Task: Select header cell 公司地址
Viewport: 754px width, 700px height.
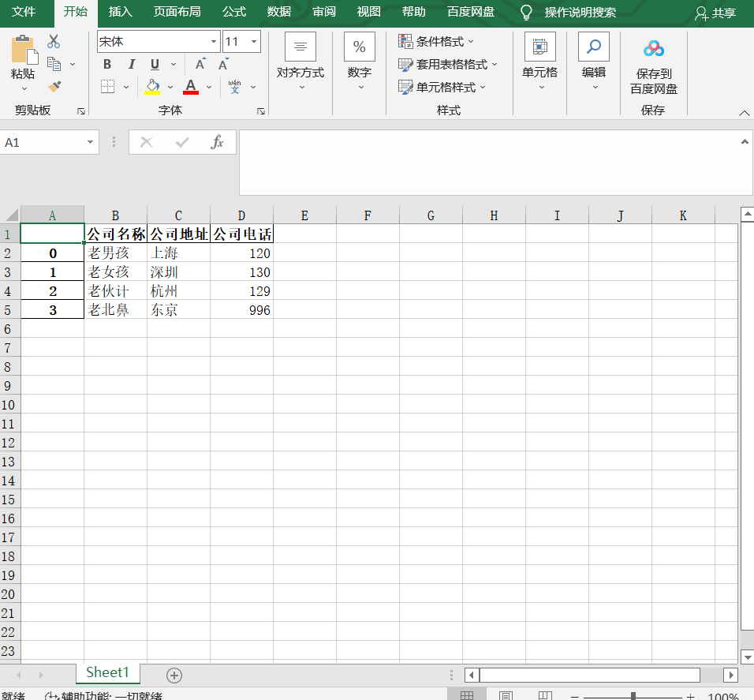Action: tap(178, 234)
